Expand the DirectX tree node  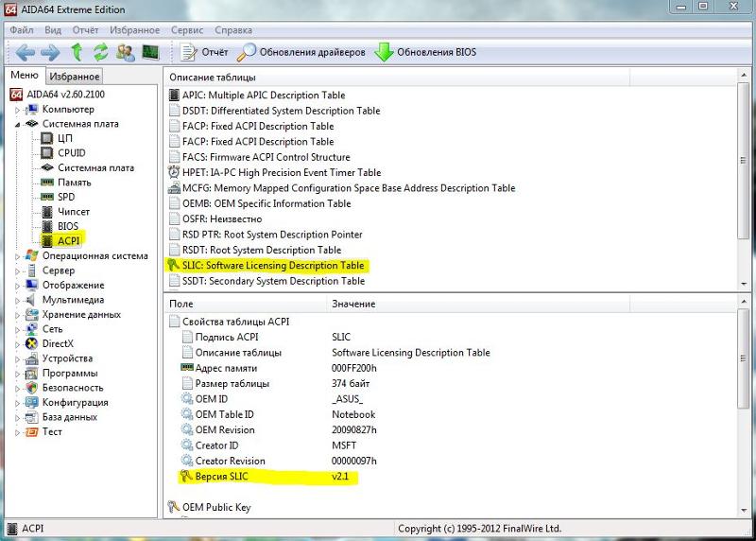click(x=17, y=344)
